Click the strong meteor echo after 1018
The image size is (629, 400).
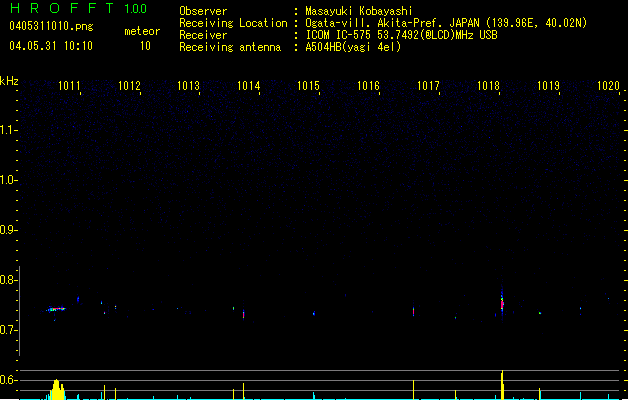click(502, 302)
